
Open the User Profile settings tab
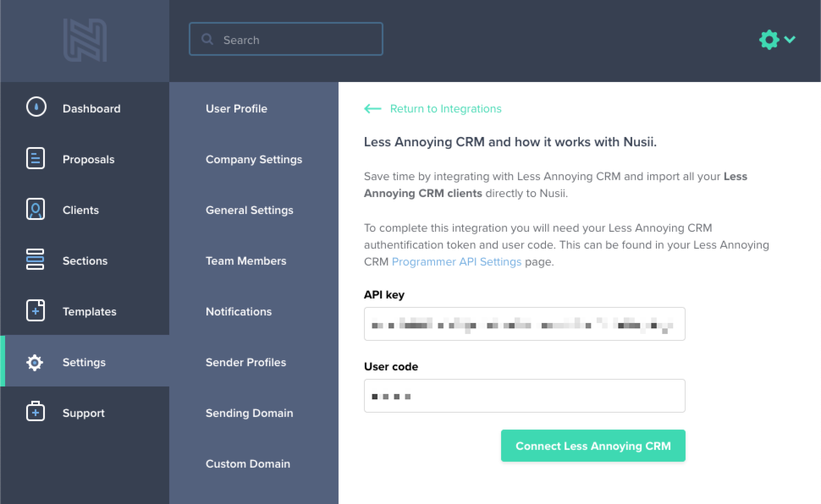[x=236, y=108]
